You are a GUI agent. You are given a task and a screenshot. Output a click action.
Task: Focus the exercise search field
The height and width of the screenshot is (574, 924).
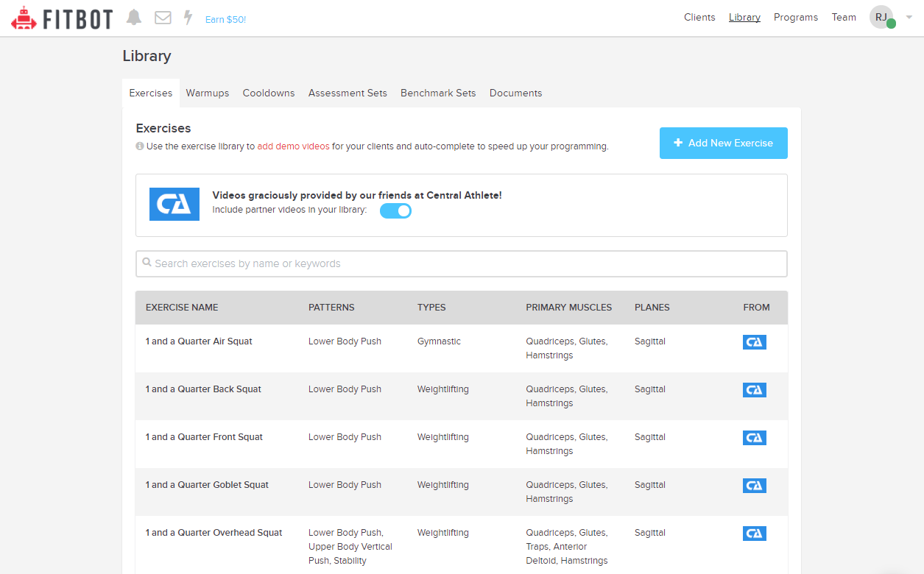click(x=462, y=263)
